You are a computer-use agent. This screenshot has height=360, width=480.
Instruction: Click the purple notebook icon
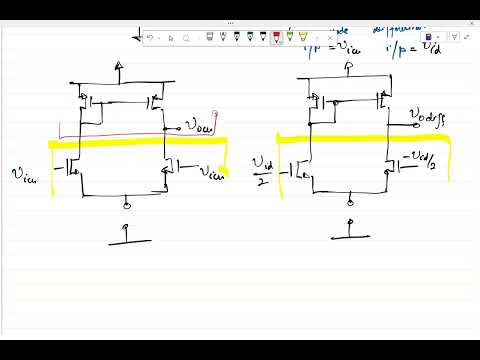click(x=429, y=37)
